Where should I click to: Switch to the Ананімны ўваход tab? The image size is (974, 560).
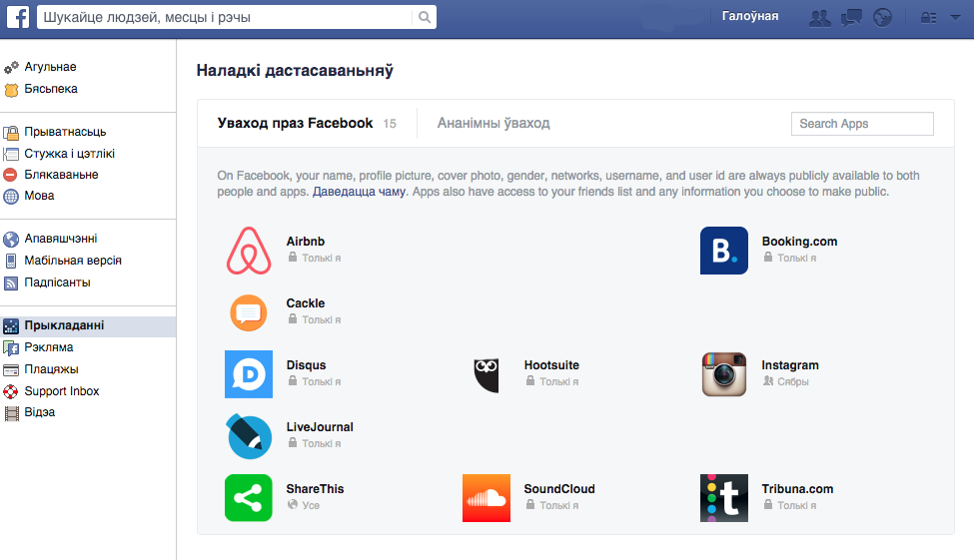493,123
